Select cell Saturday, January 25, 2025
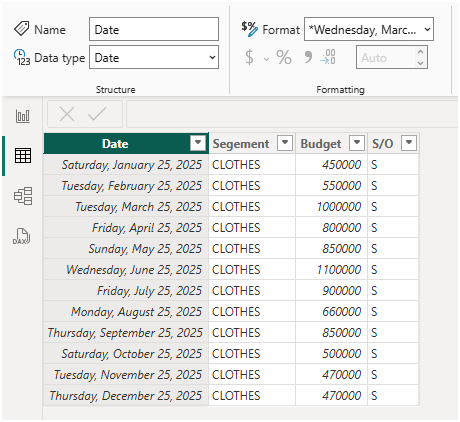 coord(126,165)
